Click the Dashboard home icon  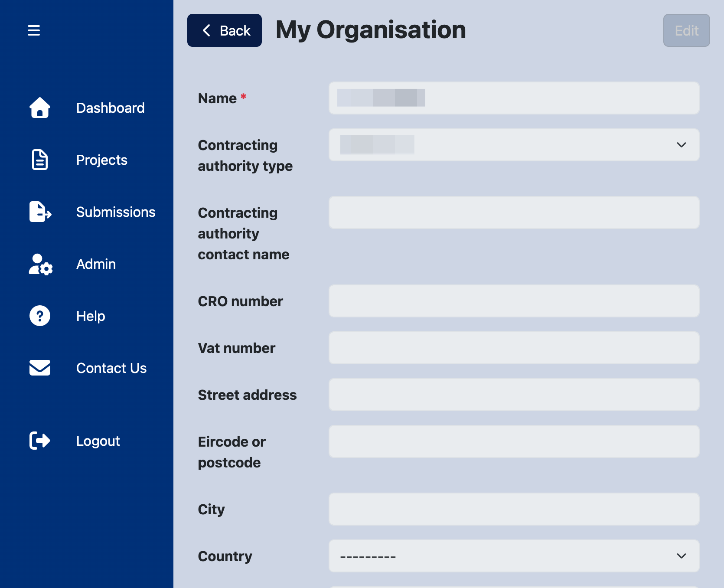coord(40,108)
